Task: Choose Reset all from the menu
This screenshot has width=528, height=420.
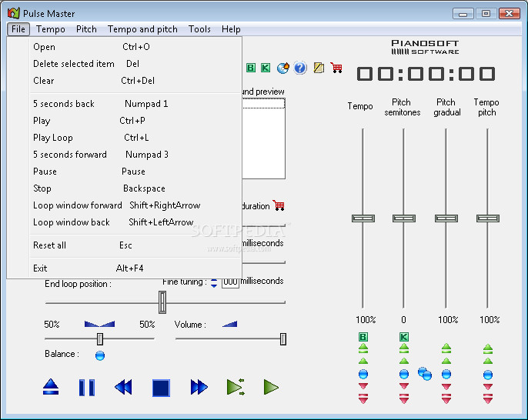Action: pos(135,245)
